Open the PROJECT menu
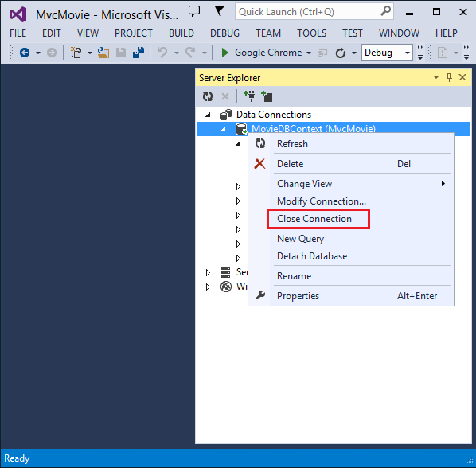Image resolution: width=476 pixels, height=468 pixels. 134,33
